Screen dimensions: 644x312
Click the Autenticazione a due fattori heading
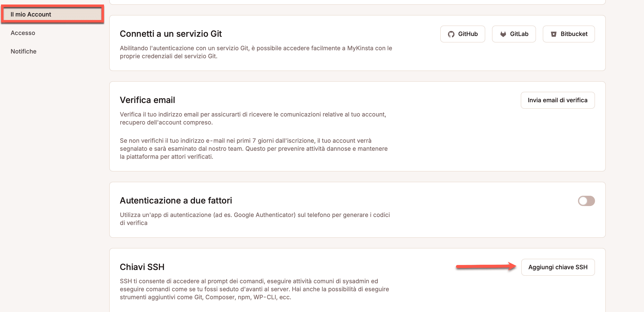coord(176,200)
